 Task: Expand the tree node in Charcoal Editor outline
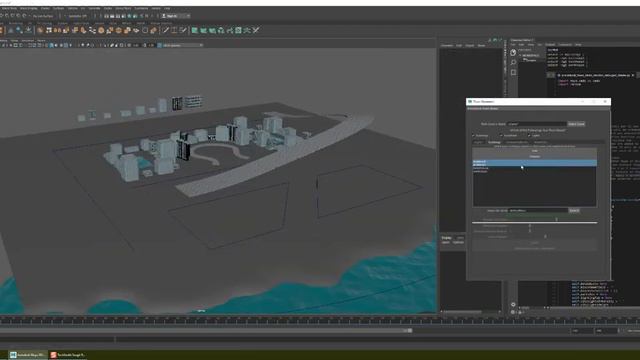tap(520, 56)
